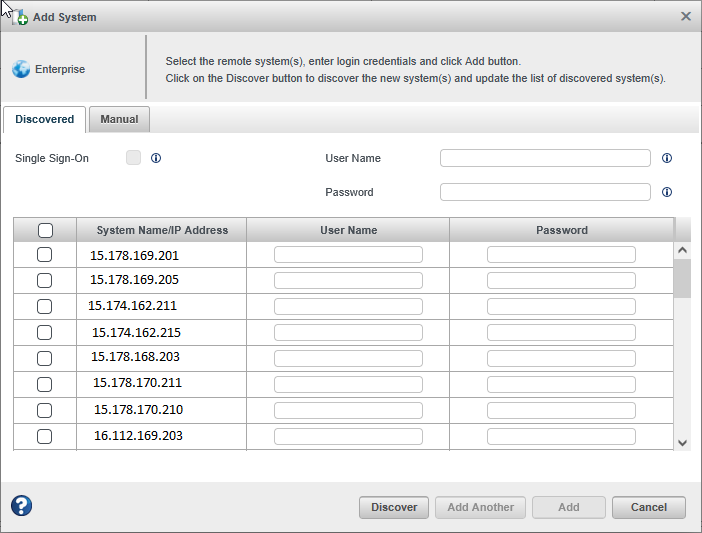Toggle the Single Sign-On checkbox
Viewport: 702px width, 533px height.
(x=134, y=158)
